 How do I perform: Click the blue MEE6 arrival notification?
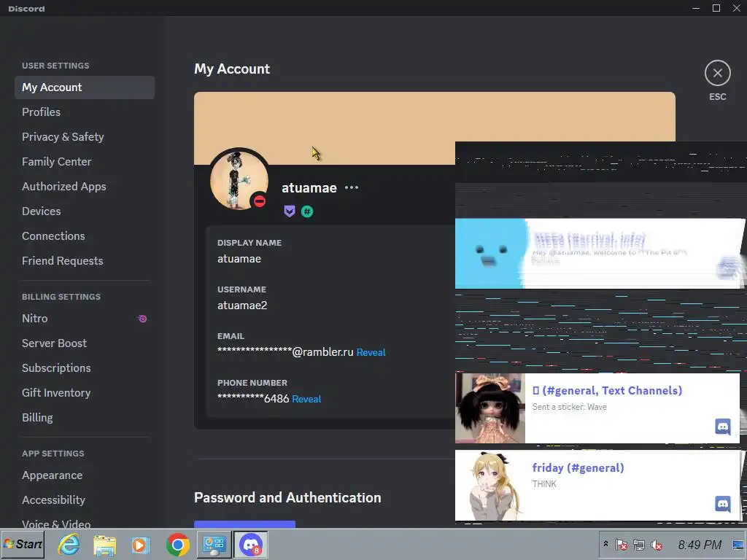point(600,253)
